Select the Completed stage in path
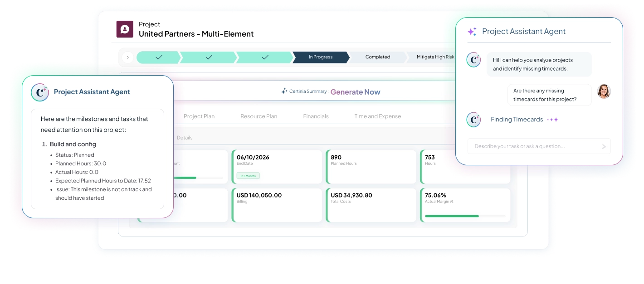Image resolution: width=644 pixels, height=284 pixels. 377,58
